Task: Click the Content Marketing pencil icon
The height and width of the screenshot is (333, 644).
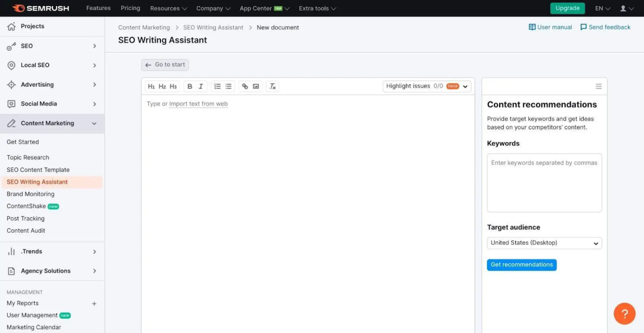Action: pyautogui.click(x=11, y=124)
